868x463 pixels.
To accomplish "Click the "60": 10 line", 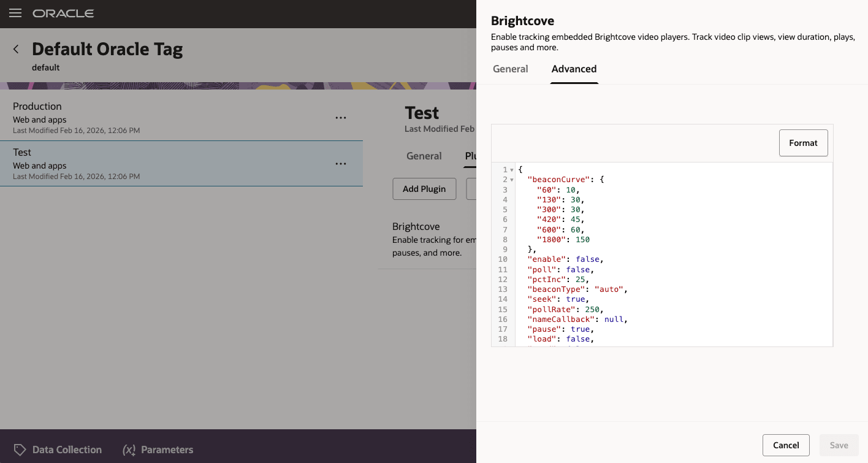I will coord(558,189).
